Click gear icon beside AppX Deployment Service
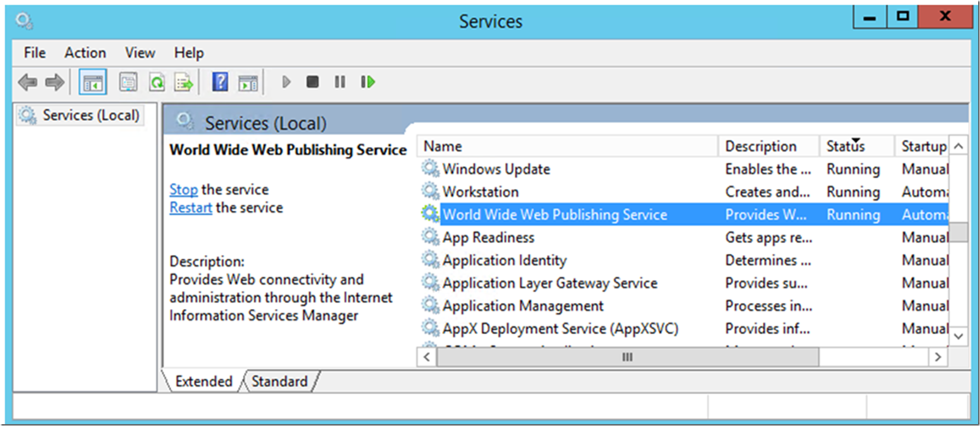This screenshot has width=980, height=426. (430, 328)
